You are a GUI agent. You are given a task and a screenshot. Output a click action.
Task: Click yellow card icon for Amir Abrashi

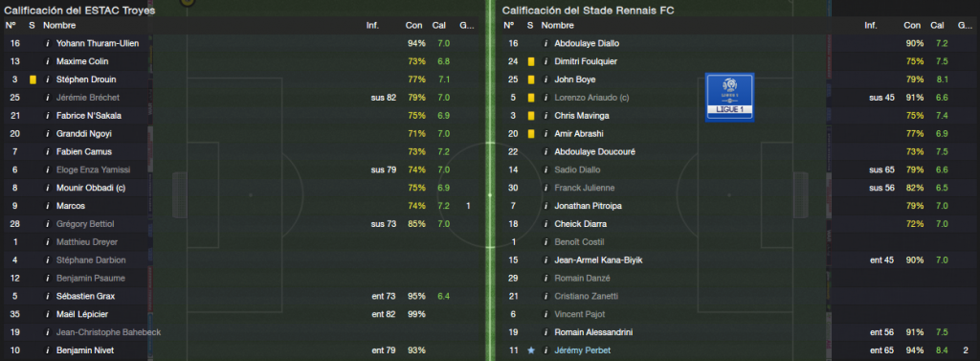click(x=530, y=134)
